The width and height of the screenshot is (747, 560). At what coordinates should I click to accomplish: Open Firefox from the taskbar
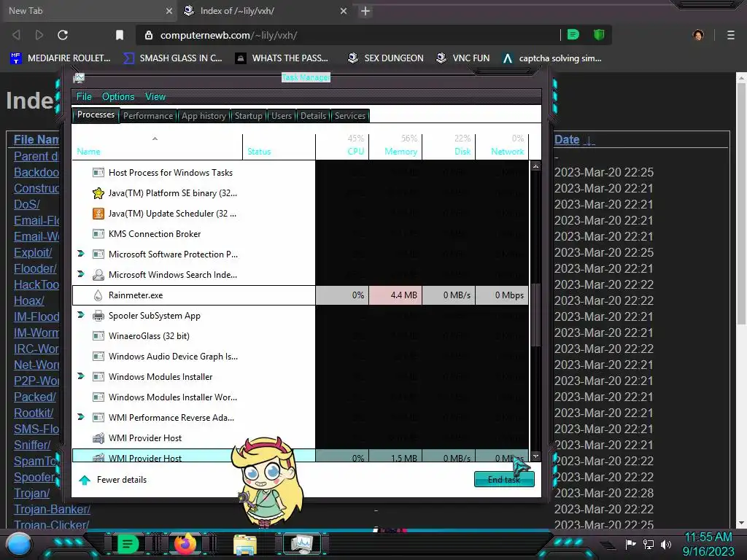pyautogui.click(x=185, y=544)
